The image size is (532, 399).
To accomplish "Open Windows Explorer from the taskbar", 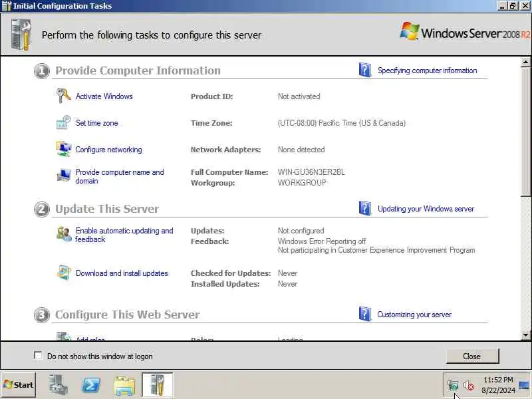I will [x=124, y=386].
